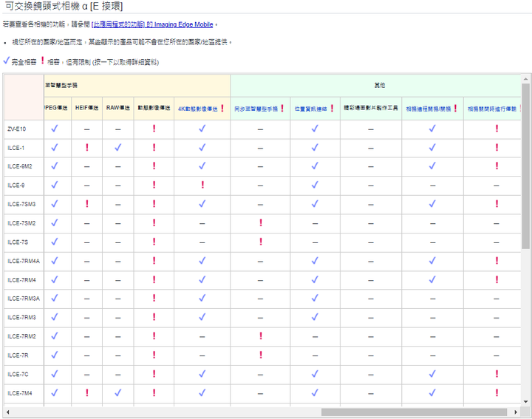
Task: Click ILCE-7RM2 row's 同步至智慧型手機 exclamation icon
Action: [x=261, y=336]
